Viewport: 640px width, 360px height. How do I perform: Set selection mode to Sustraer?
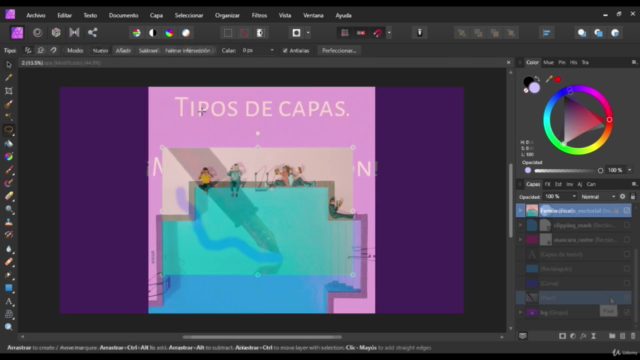148,51
